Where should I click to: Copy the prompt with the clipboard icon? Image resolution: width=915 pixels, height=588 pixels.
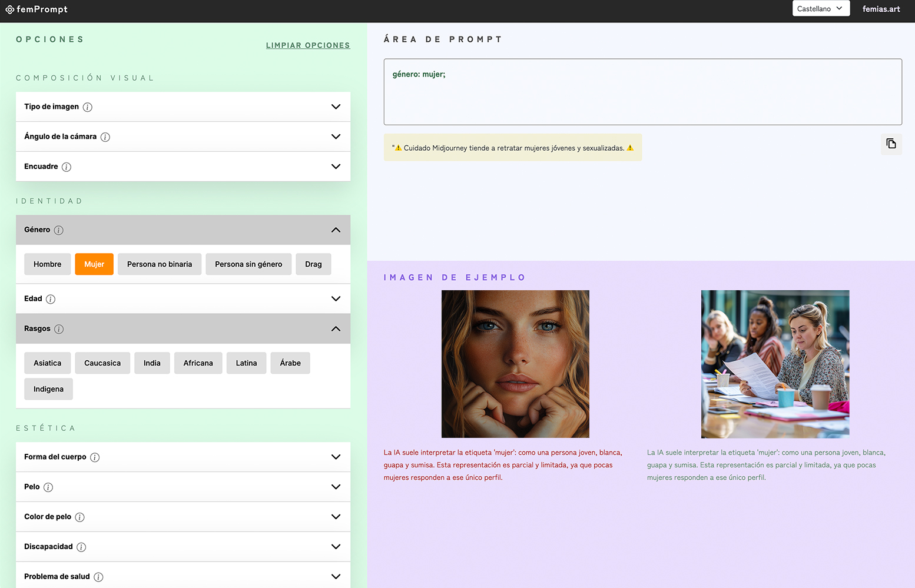(x=891, y=144)
